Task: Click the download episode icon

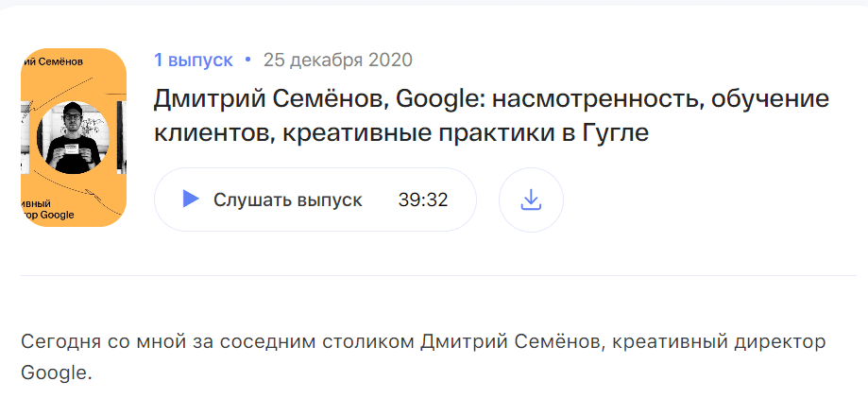Action: 531,199
